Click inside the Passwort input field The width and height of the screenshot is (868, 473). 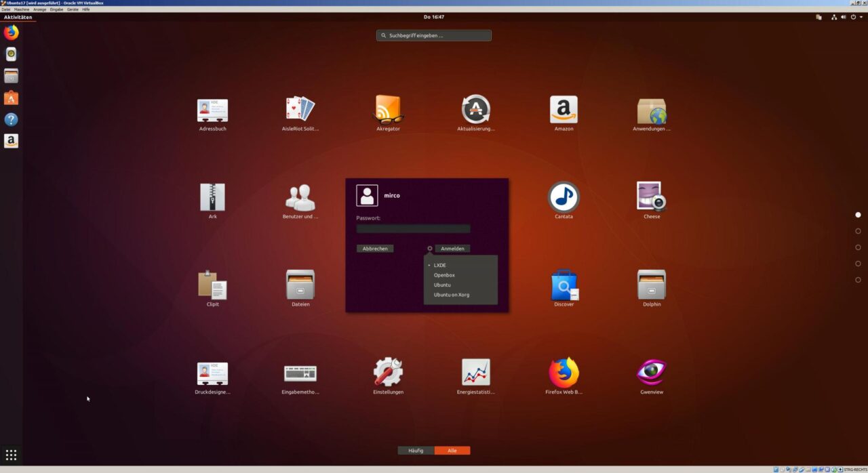tap(412, 228)
